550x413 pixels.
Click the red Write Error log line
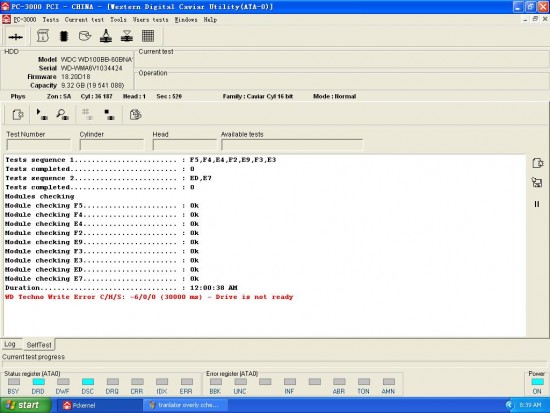pos(149,297)
